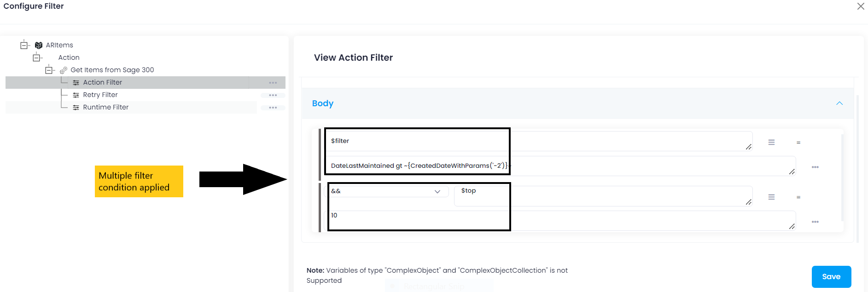Collapse the Get Items from Sage 300 node
868x292 pixels.
pyautogui.click(x=49, y=69)
